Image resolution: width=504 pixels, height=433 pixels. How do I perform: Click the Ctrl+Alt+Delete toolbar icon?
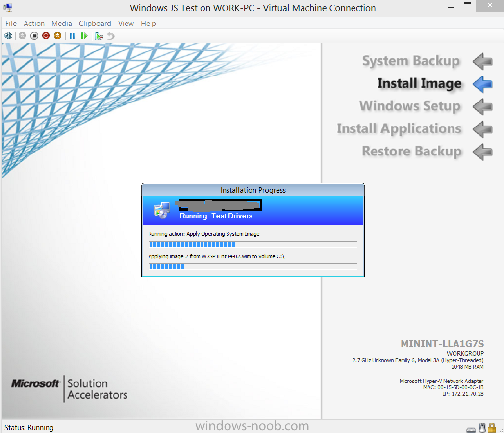click(x=8, y=36)
